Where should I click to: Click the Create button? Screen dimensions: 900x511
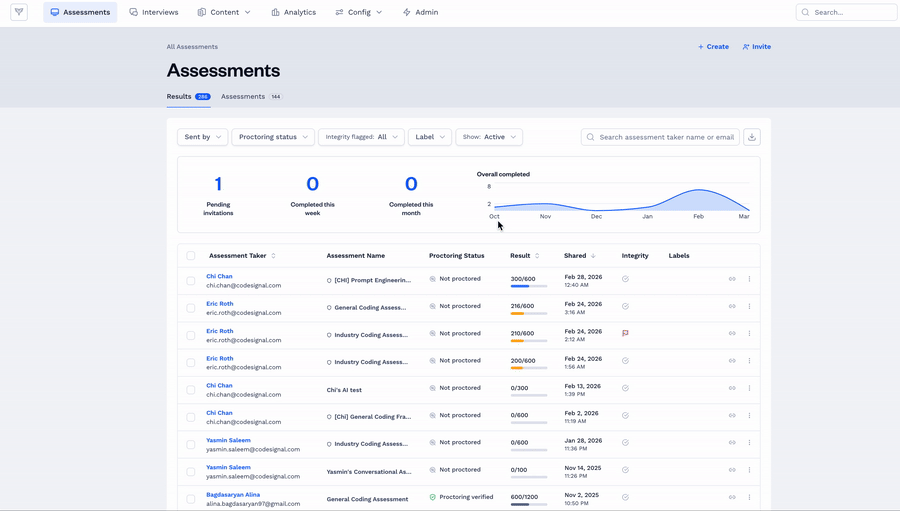click(713, 47)
